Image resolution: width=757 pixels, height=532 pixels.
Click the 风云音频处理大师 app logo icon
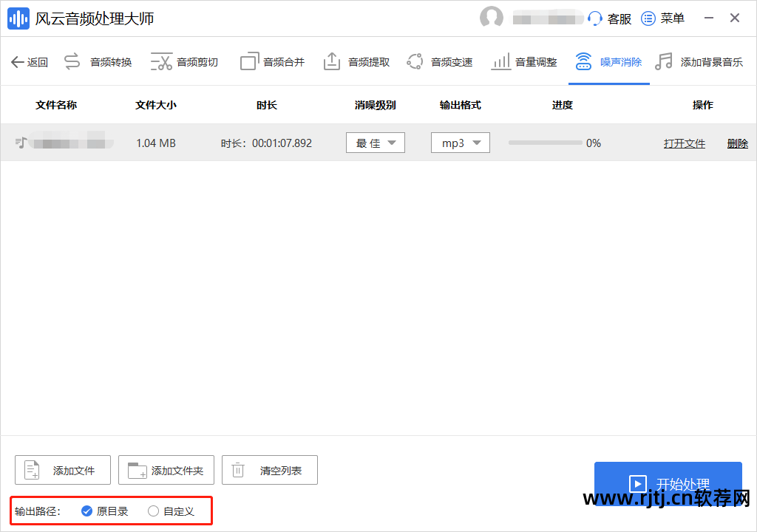pos(18,18)
